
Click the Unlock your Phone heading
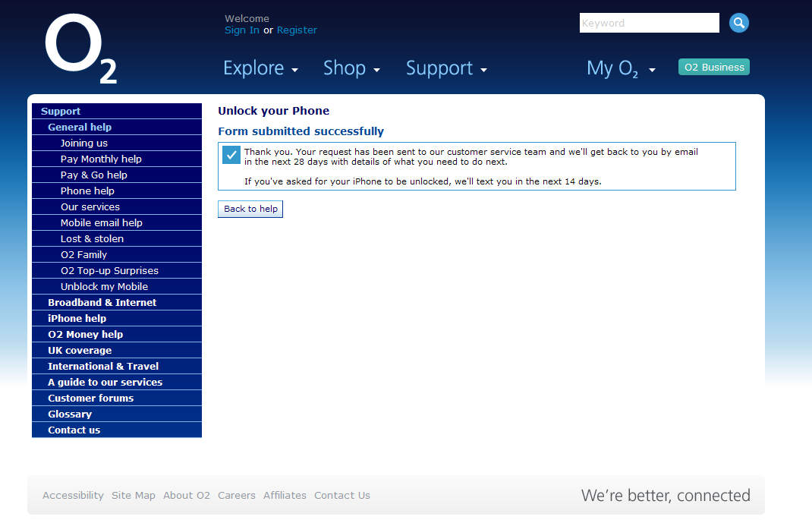click(273, 111)
